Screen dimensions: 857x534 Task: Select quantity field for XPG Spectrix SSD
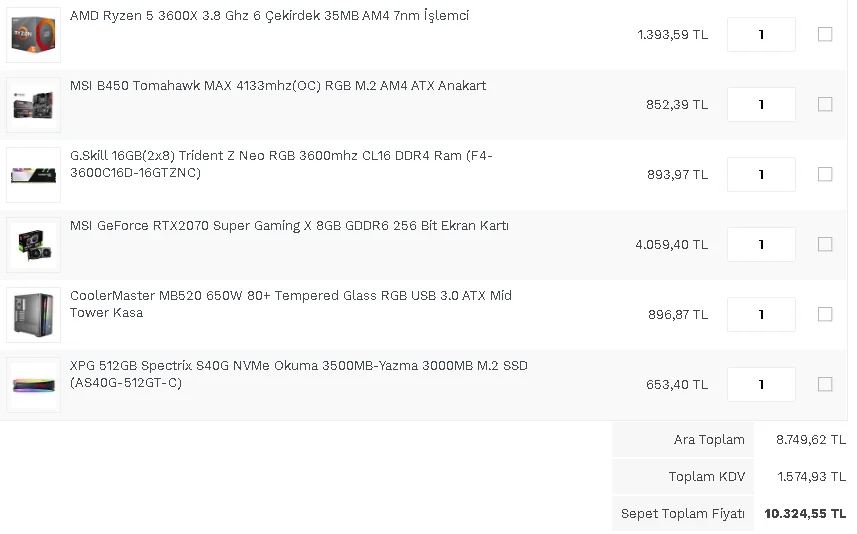(x=761, y=384)
